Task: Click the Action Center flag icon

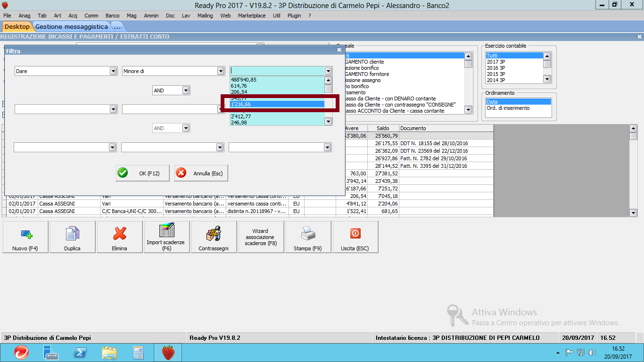Action: [x=570, y=352]
